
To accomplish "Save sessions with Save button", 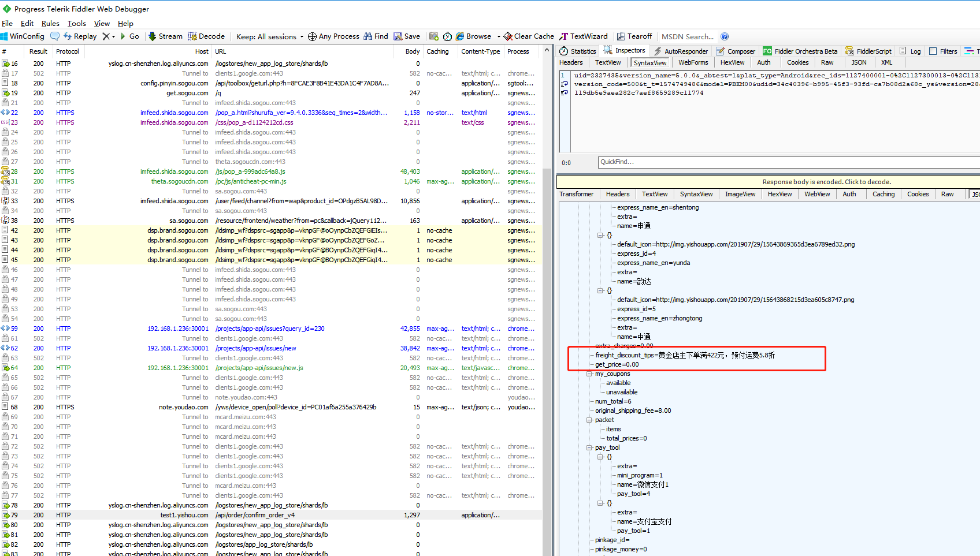I will pyautogui.click(x=407, y=36).
